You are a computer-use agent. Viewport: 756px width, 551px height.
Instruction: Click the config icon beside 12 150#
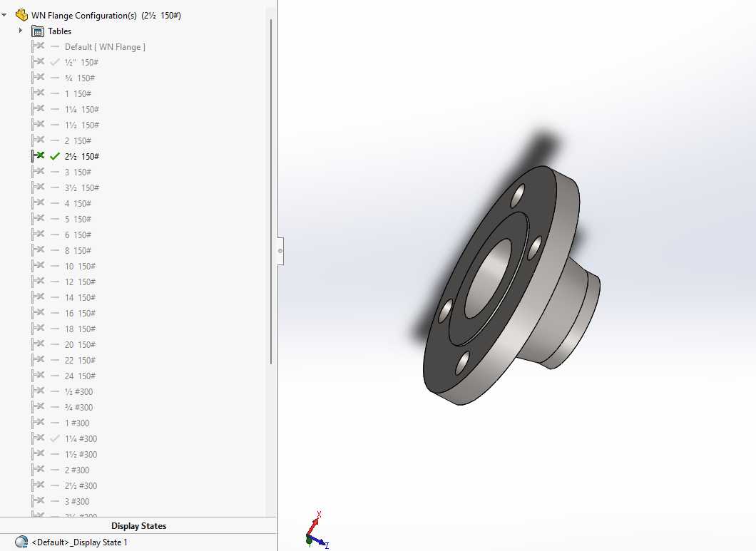pyautogui.click(x=38, y=281)
